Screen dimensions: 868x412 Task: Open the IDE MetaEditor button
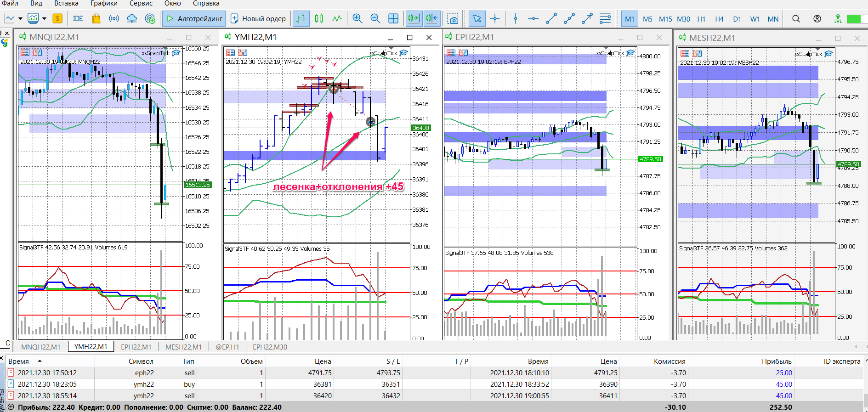point(78,19)
